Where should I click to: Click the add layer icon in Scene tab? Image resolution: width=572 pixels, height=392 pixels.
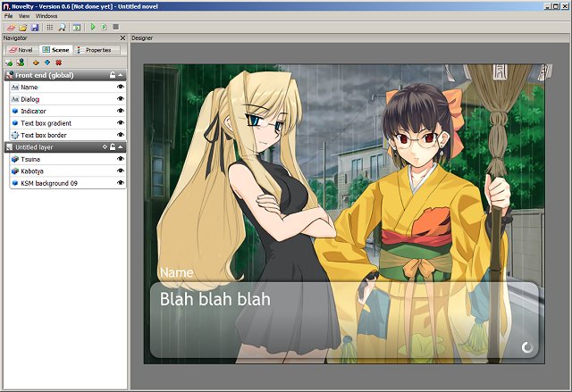pos(21,63)
